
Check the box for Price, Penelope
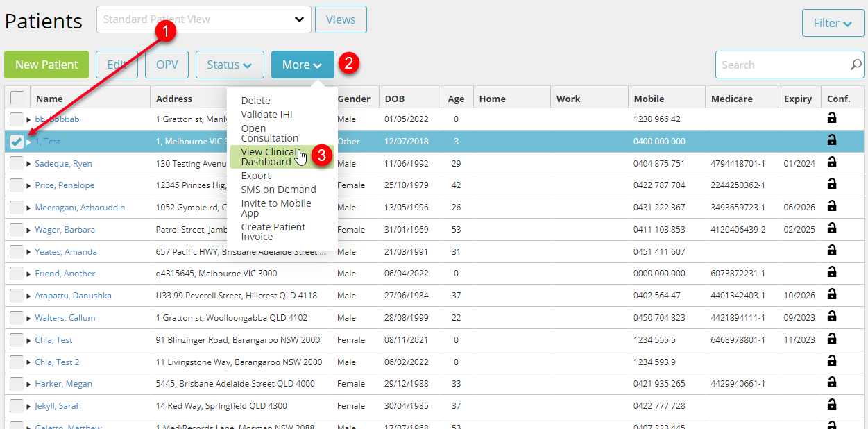pyautogui.click(x=17, y=185)
